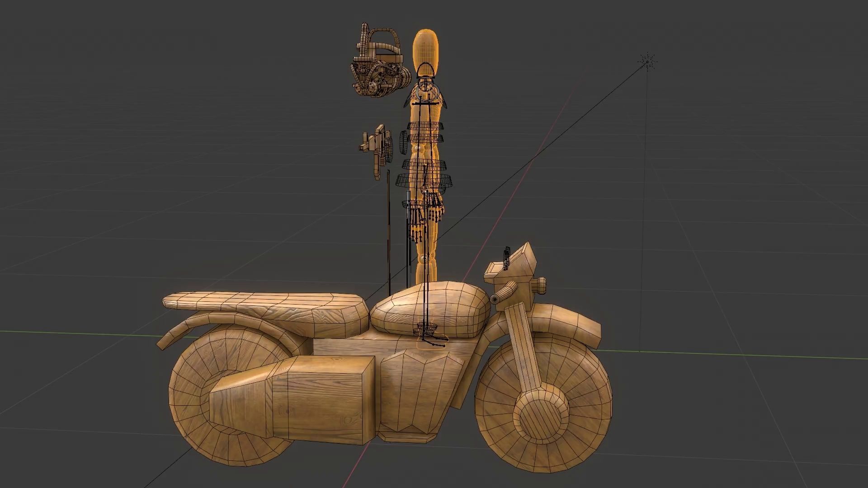Select the small floating gun-shaped model
868x488 pixels.
coord(376,151)
